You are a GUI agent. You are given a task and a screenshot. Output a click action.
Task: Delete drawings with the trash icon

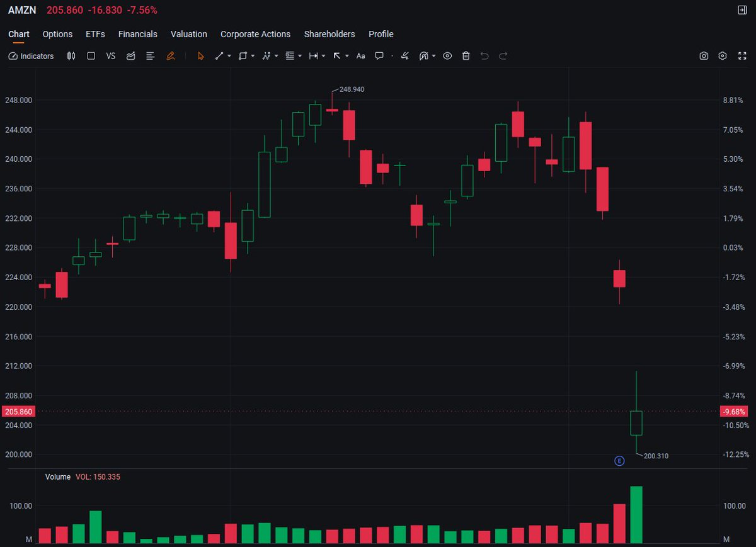466,56
